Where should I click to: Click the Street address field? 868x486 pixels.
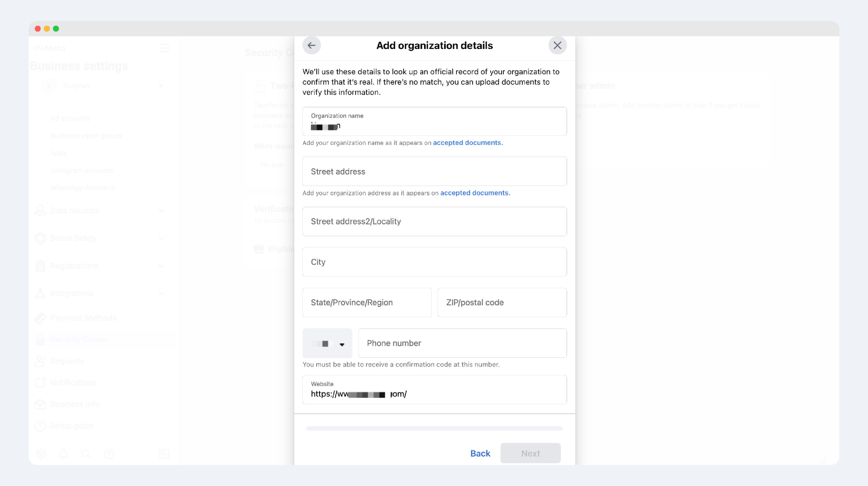tap(434, 172)
